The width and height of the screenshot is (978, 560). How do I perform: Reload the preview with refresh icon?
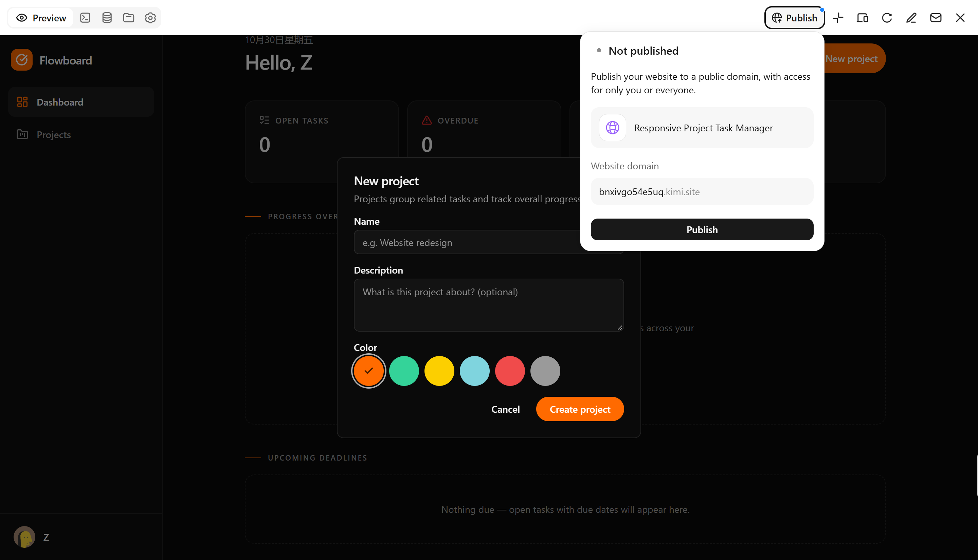point(887,18)
